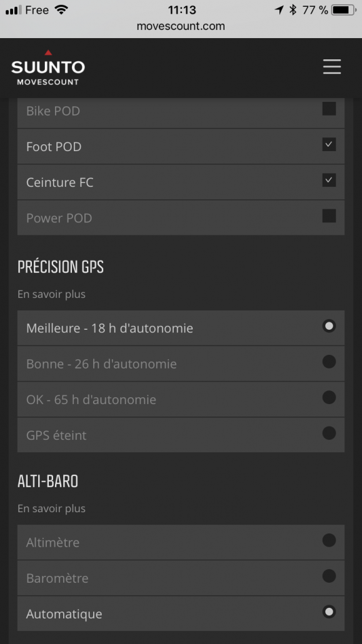Viewport: 362px width, 644px height.
Task: Select the Baromètre radio option
Action: 329,577
